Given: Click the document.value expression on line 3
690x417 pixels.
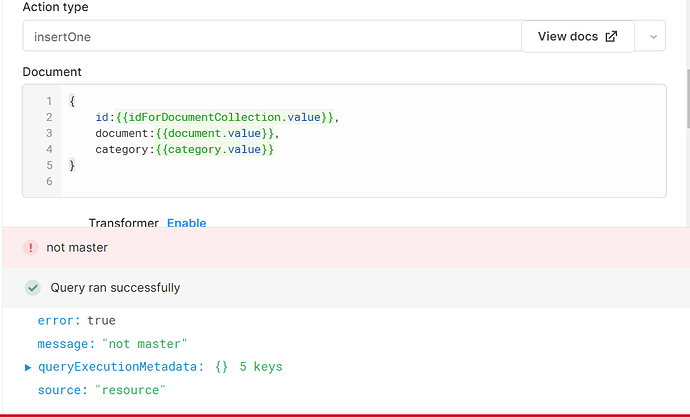Looking at the screenshot, I should pyautogui.click(x=215, y=133).
